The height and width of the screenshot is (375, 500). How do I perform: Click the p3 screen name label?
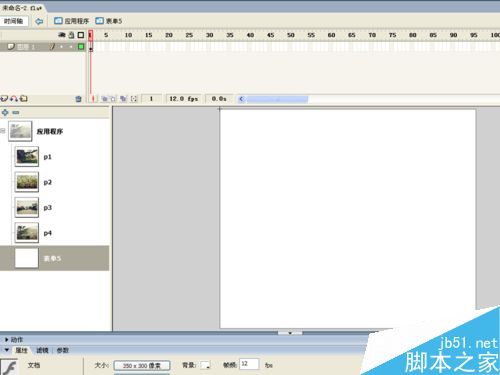48,208
